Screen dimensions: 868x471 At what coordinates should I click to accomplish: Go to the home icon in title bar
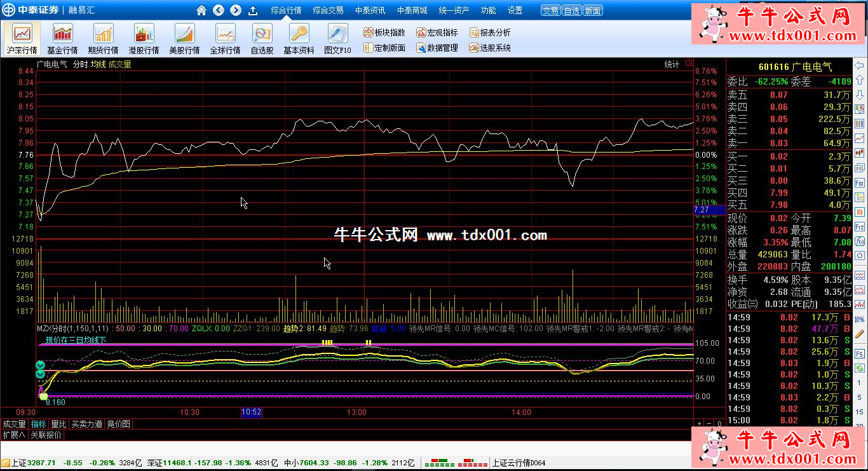(201, 10)
